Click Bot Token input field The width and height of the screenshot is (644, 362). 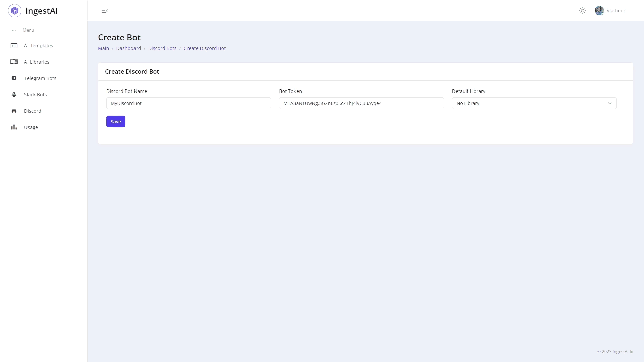click(x=361, y=103)
